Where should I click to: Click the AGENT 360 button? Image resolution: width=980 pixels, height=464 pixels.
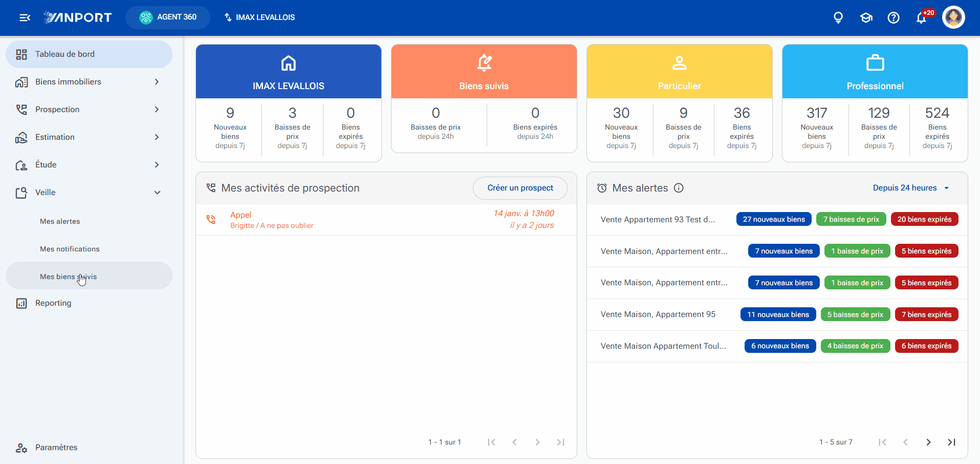point(168,17)
